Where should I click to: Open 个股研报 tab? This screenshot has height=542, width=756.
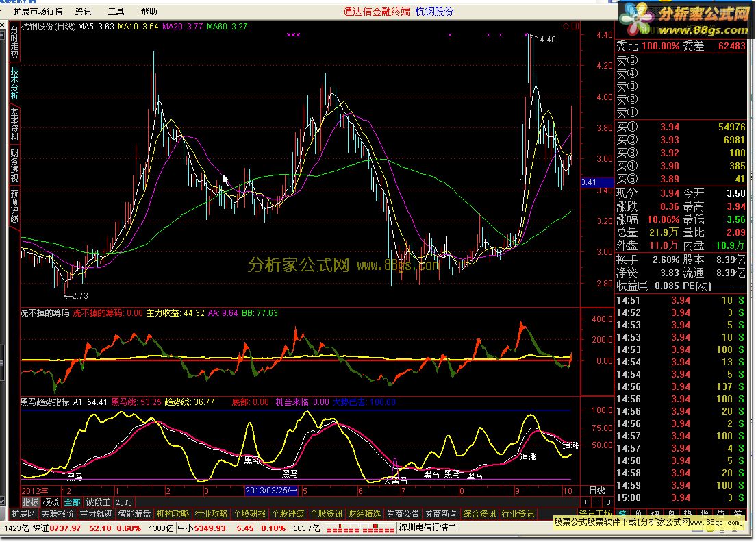coord(250,514)
